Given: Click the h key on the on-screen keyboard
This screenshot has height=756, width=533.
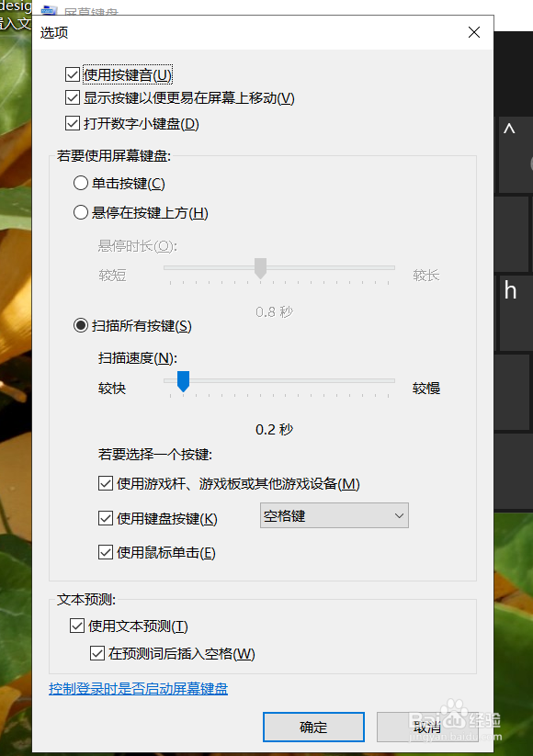Looking at the screenshot, I should click(x=516, y=312).
